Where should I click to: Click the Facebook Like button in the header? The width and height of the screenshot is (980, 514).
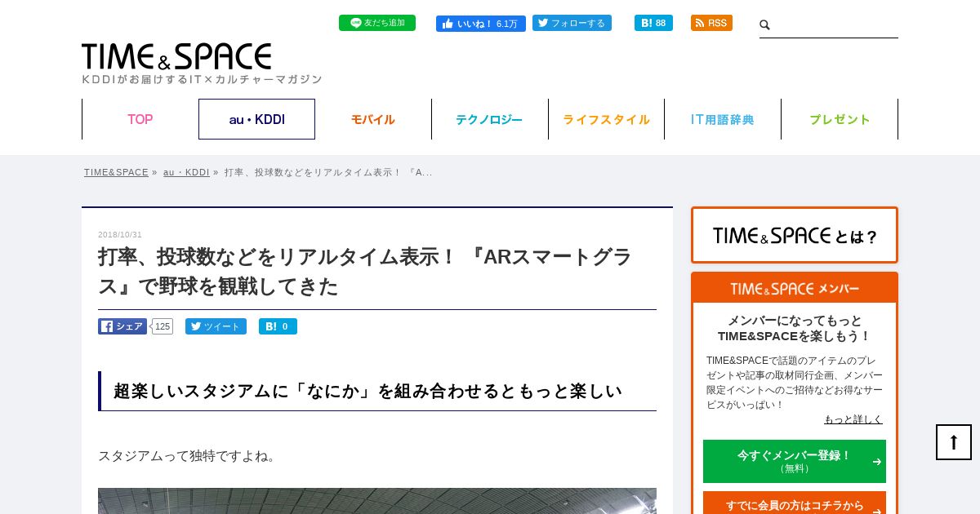[x=481, y=24]
